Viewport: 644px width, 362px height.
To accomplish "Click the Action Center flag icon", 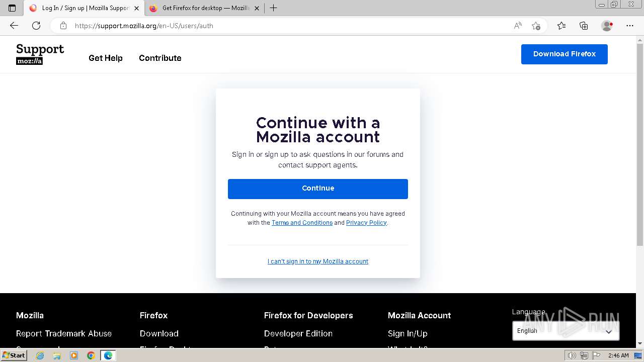I will [x=595, y=355].
